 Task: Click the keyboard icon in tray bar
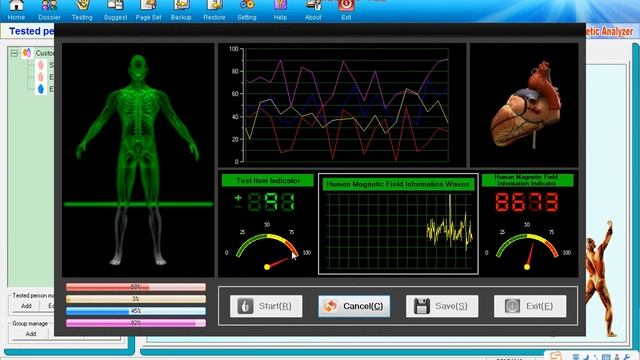(x=607, y=358)
